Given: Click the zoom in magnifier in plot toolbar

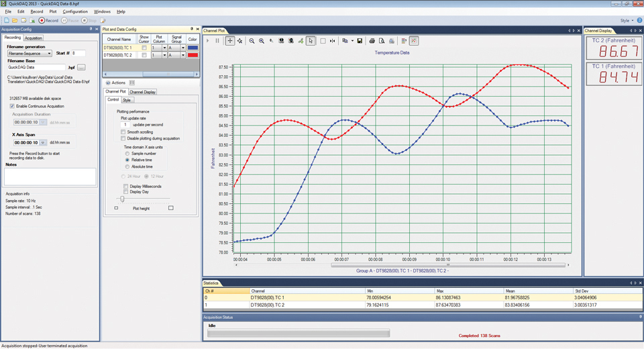Looking at the screenshot, I should [262, 41].
